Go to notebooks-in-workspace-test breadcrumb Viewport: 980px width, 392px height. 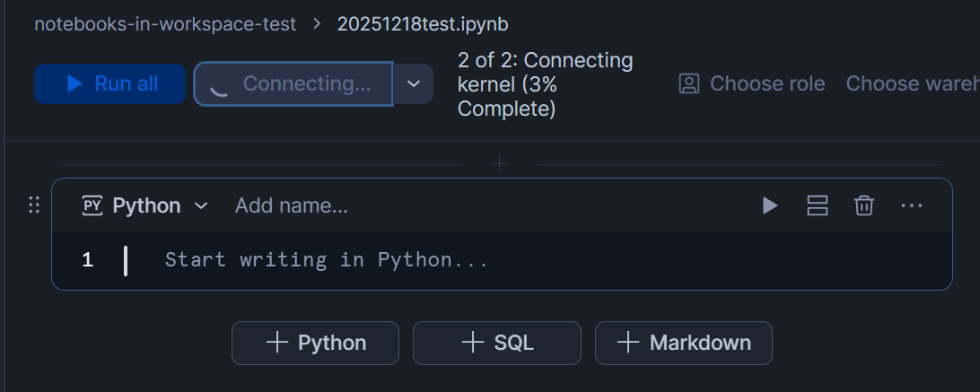(165, 24)
